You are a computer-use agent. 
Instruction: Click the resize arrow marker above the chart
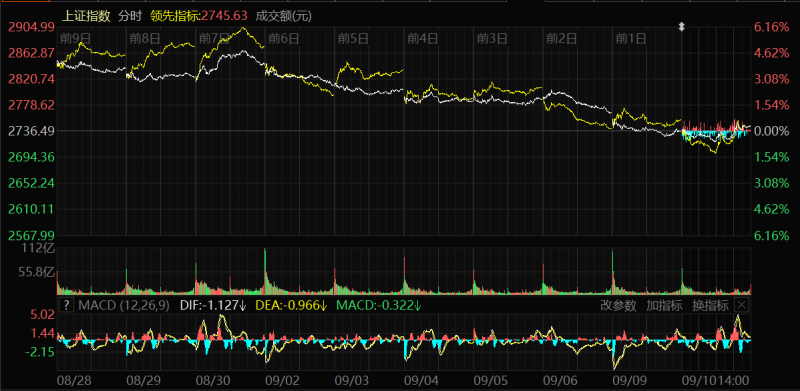[x=681, y=27]
